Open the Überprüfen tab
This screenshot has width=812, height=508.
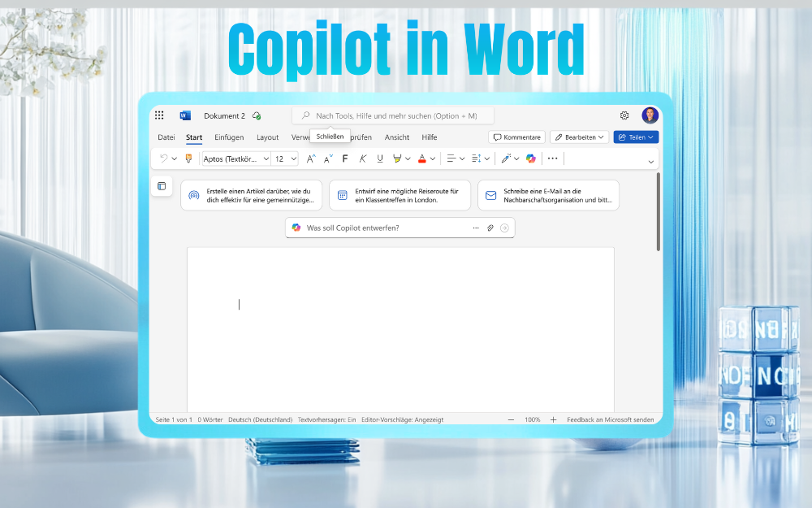pos(361,137)
